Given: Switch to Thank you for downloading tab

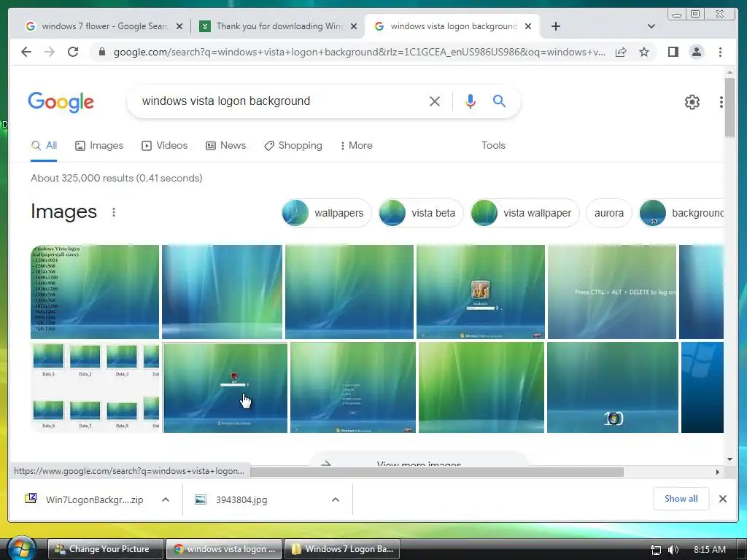Looking at the screenshot, I should [273, 26].
